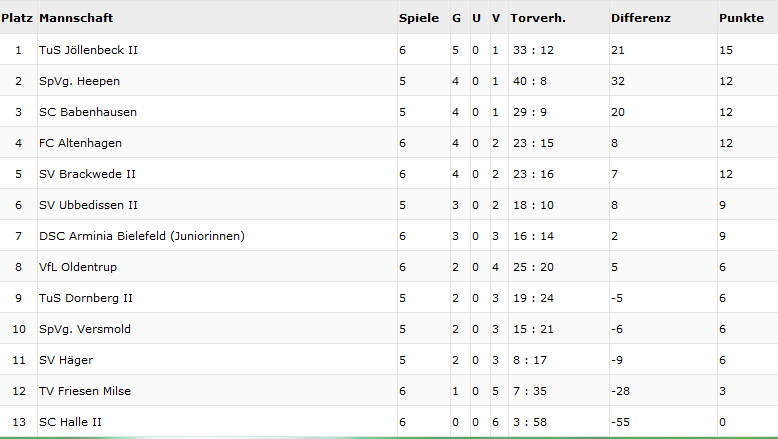The image size is (778, 439).
Task: Open SV Brackwede II team row
Action: pyautogui.click(x=87, y=174)
